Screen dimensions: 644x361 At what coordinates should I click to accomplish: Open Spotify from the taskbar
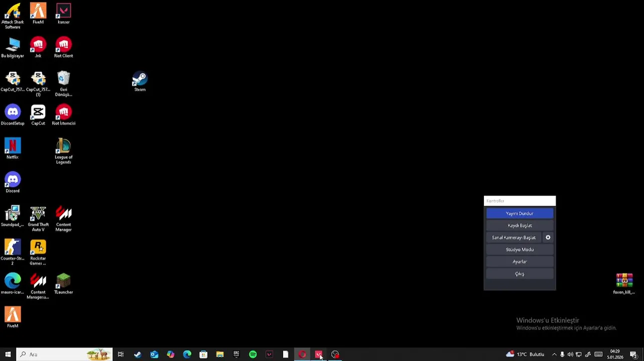pos(253,354)
